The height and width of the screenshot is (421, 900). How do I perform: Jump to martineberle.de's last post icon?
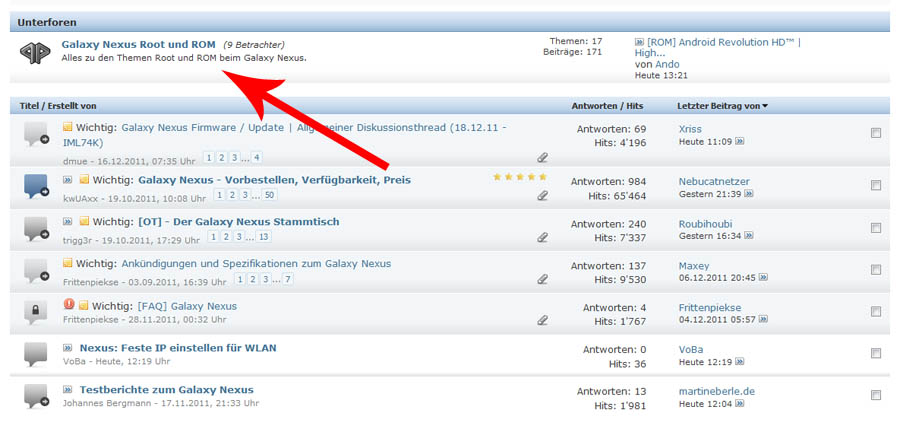(x=739, y=404)
